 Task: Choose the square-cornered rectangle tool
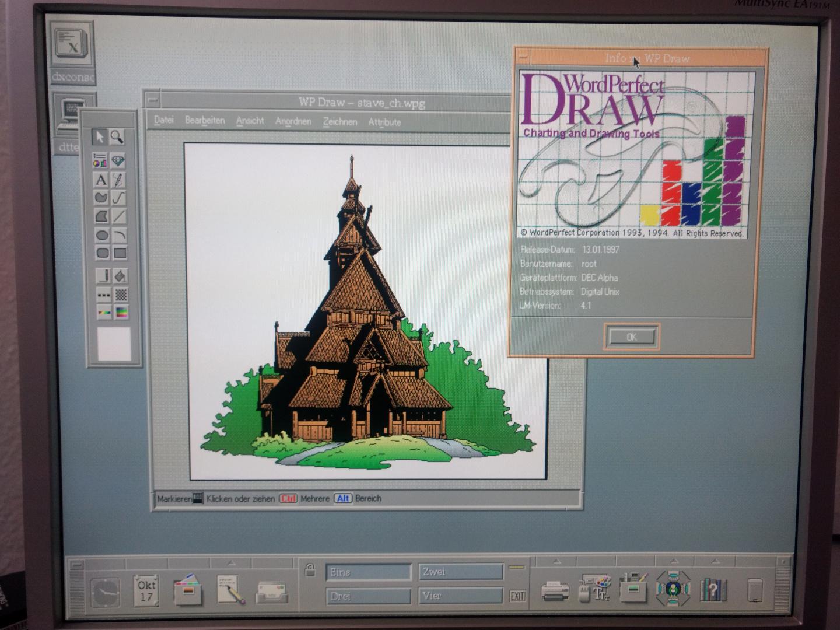pos(120,253)
